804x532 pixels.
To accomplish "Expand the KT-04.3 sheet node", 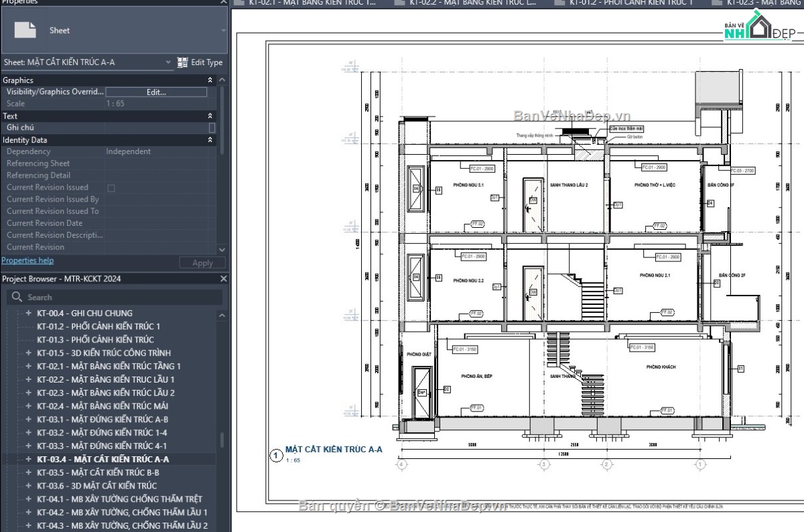I will click(28, 525).
